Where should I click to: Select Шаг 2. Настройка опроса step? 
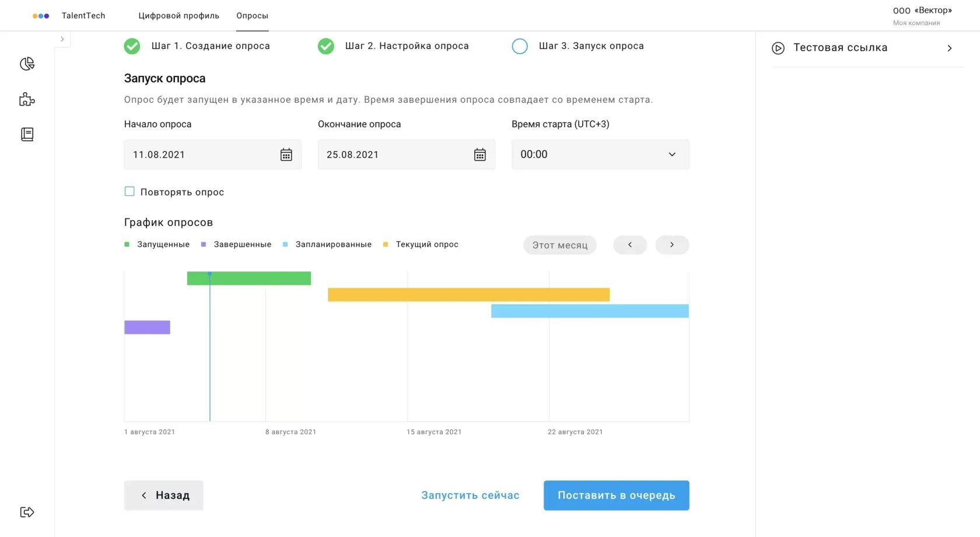pos(407,46)
